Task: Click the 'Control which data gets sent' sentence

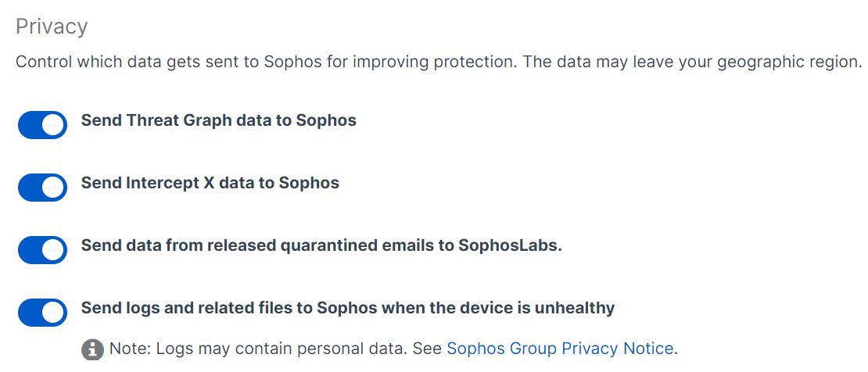Action: pos(266,62)
